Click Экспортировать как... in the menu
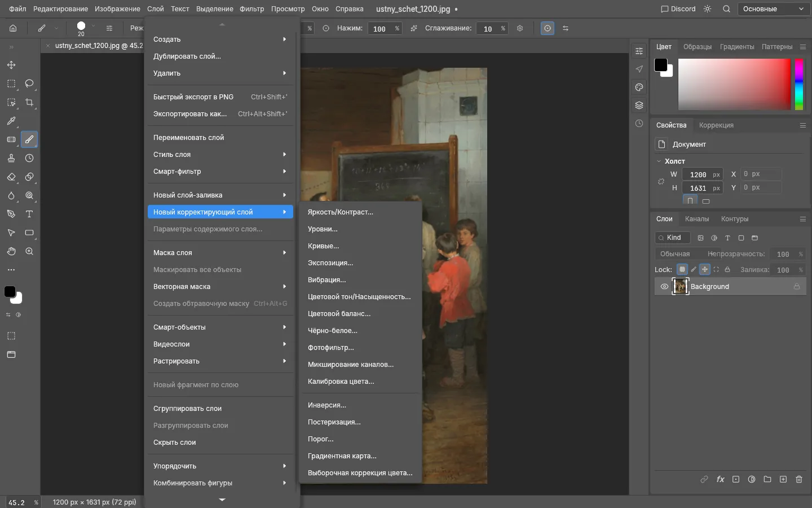812x508 pixels. (x=220, y=114)
